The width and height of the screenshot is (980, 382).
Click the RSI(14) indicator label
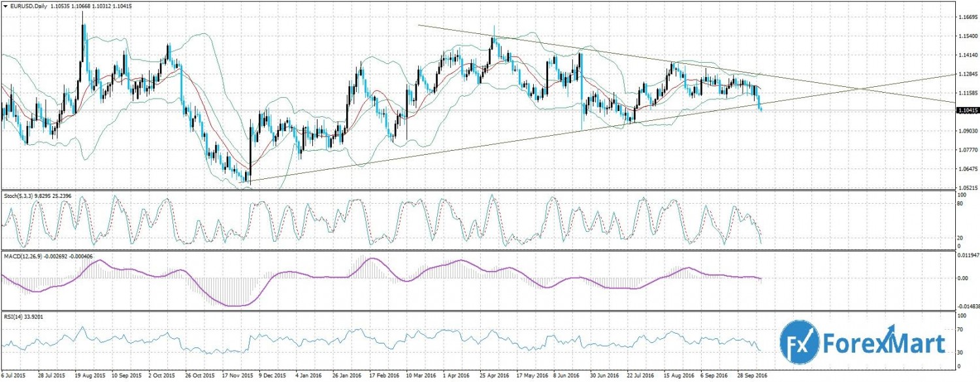[14, 316]
